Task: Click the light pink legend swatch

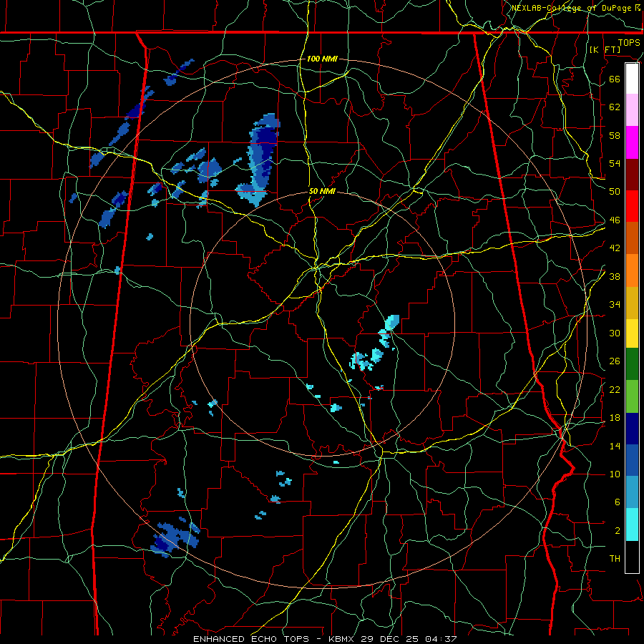Action: point(632,110)
